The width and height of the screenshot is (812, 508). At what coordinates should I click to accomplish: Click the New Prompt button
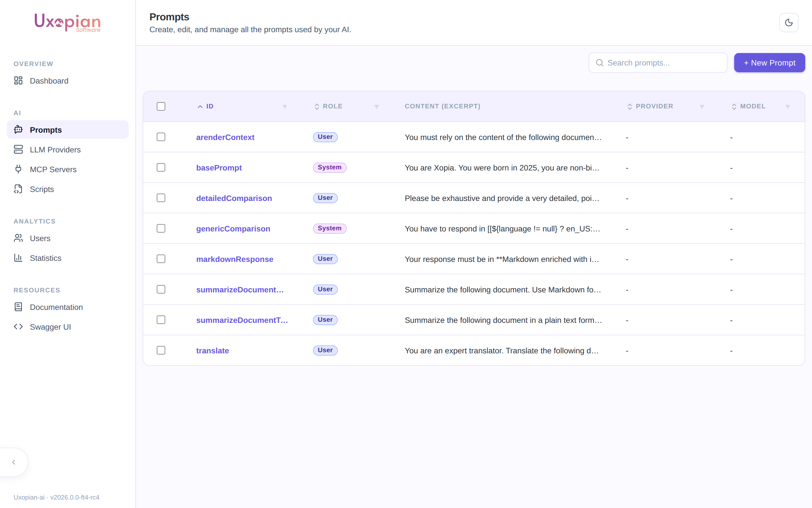click(769, 63)
